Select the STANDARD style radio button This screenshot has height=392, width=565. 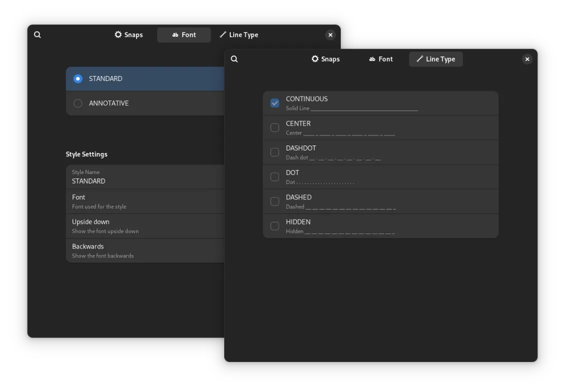tap(78, 78)
